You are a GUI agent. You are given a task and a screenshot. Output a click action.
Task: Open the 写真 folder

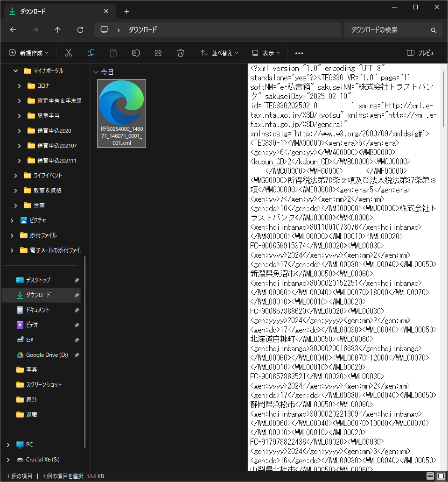tap(31, 370)
